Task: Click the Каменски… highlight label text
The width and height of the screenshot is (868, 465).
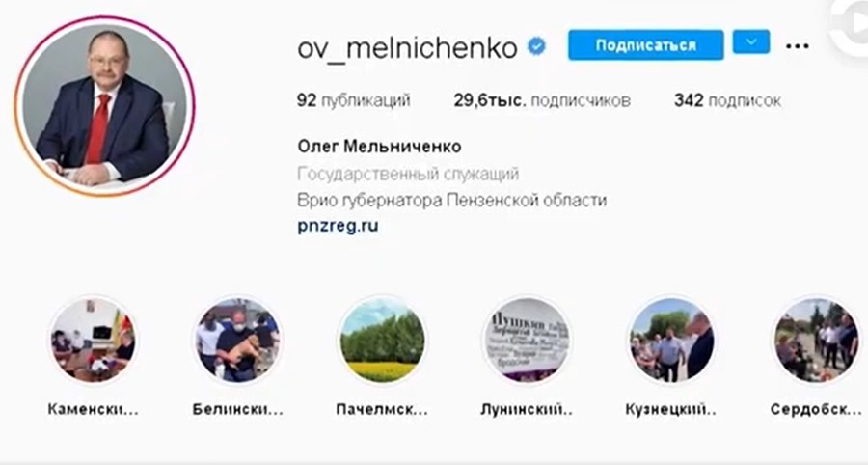Action: pos(93,410)
